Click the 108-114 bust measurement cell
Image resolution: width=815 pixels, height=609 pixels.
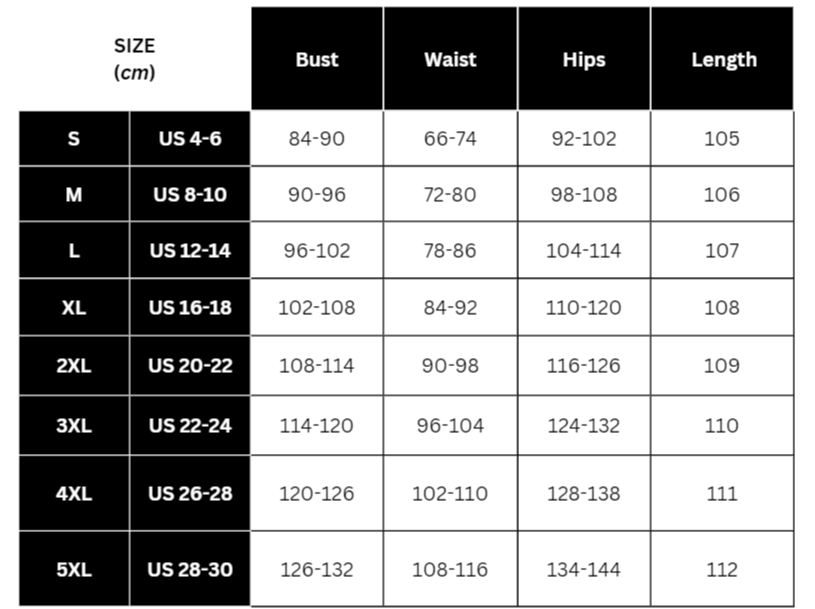317,366
